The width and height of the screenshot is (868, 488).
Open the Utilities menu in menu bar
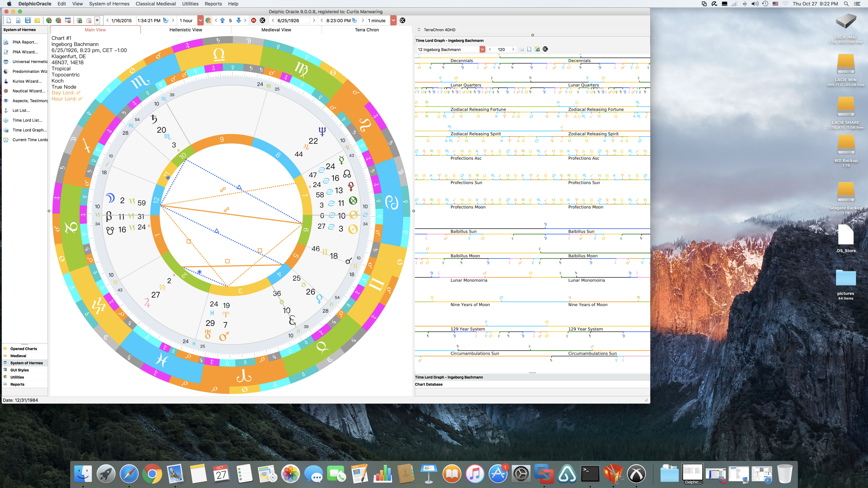190,4
